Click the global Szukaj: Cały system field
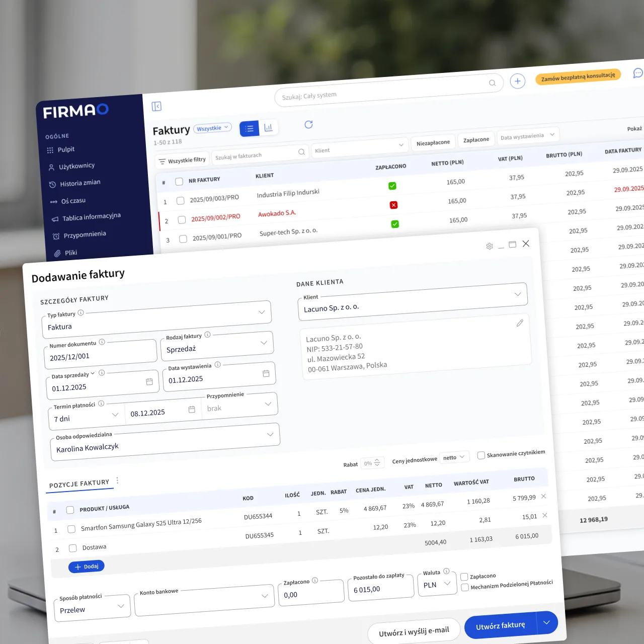This screenshot has width=644, height=644. point(389,90)
